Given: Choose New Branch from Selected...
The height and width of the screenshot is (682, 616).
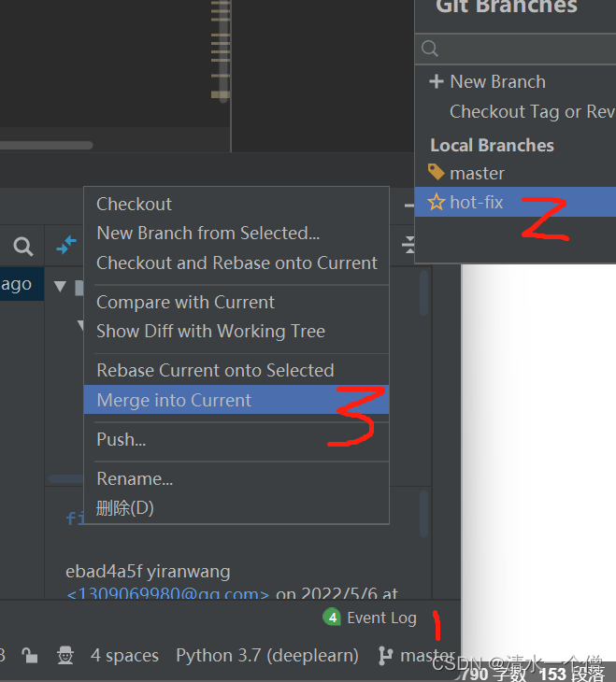Looking at the screenshot, I should (208, 234).
